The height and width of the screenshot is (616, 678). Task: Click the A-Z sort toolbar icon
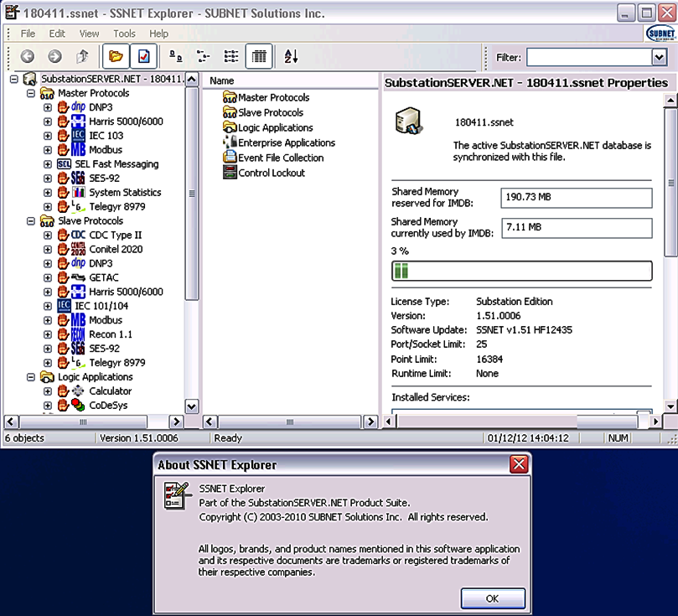tap(291, 56)
